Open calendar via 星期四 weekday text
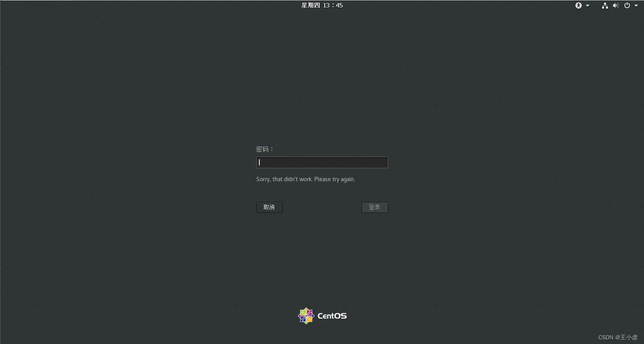The image size is (644, 344). click(311, 5)
